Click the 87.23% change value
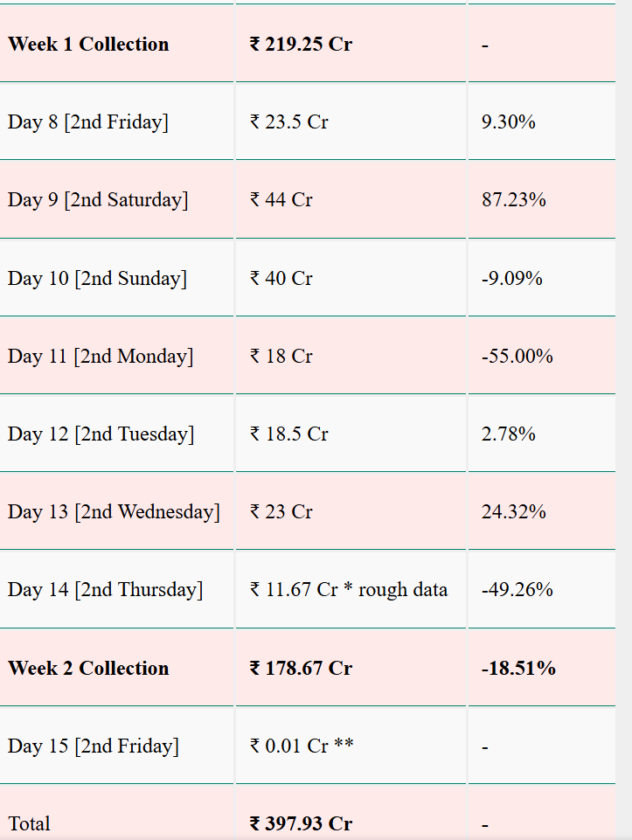 tap(513, 200)
